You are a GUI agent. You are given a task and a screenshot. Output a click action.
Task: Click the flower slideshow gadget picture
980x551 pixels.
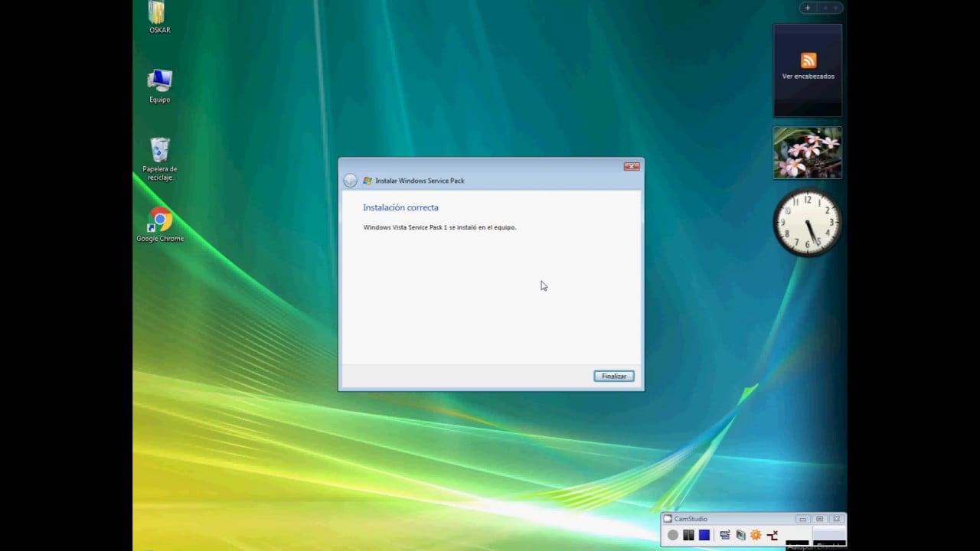click(x=808, y=153)
